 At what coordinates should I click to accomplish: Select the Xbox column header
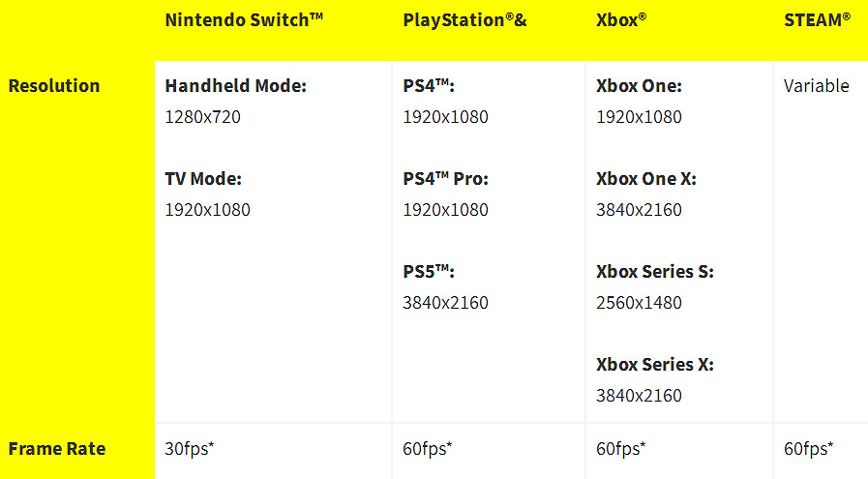[620, 20]
